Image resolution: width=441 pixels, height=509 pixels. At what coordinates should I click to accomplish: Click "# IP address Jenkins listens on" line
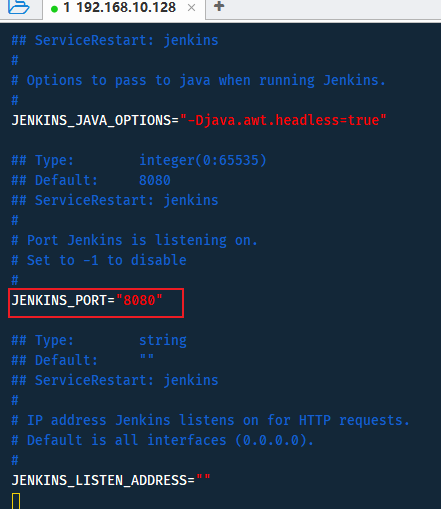click(211, 421)
